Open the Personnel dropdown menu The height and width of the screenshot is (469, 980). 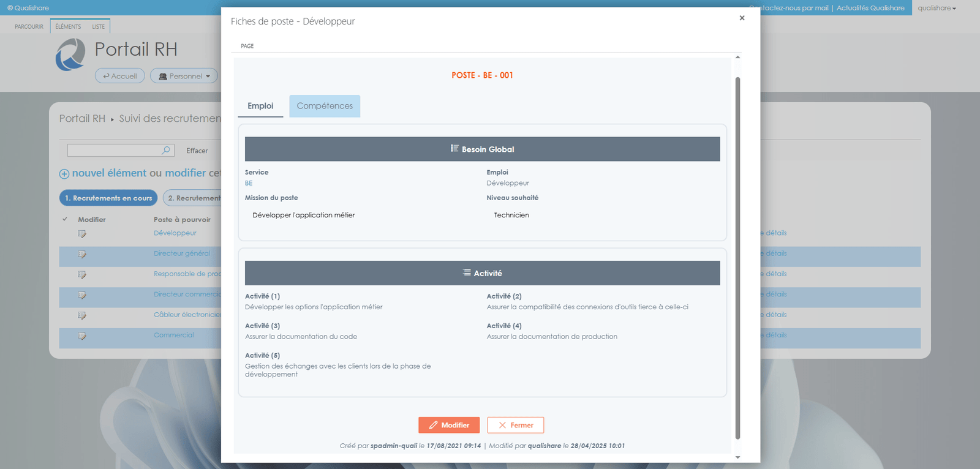click(x=184, y=76)
